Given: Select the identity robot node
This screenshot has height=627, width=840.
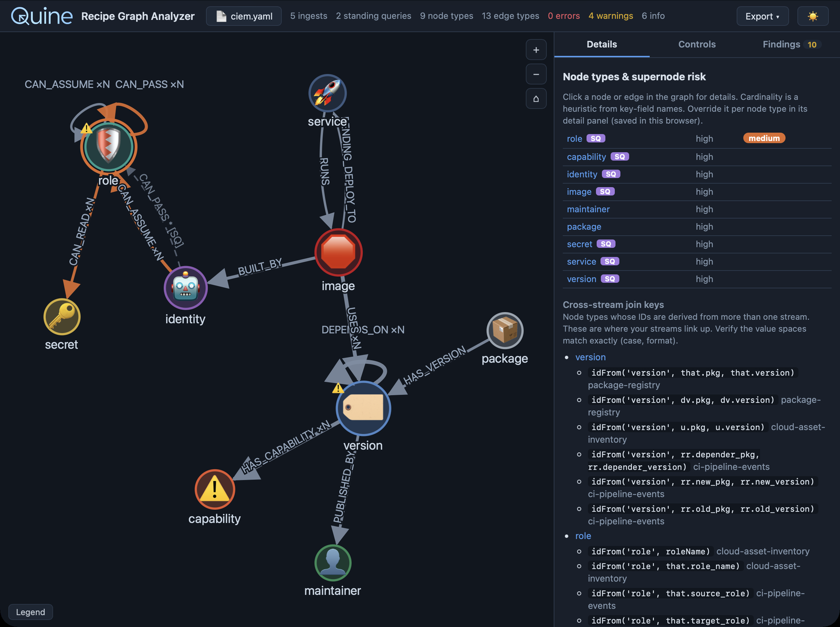Looking at the screenshot, I should coord(185,288).
